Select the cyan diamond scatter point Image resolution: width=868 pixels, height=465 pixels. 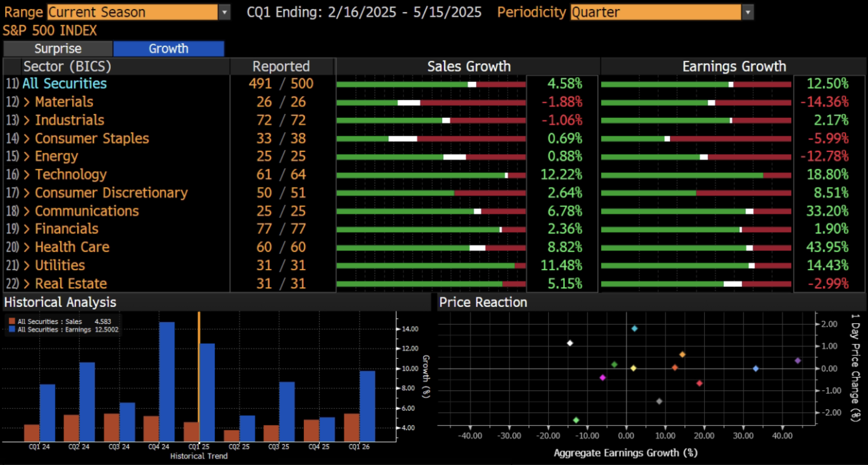click(x=634, y=328)
